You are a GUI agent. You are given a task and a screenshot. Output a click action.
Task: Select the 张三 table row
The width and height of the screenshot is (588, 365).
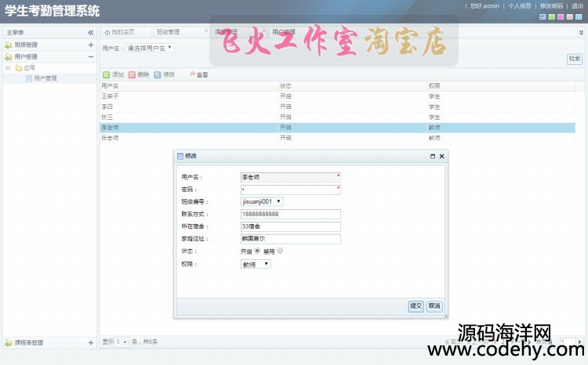click(x=337, y=117)
